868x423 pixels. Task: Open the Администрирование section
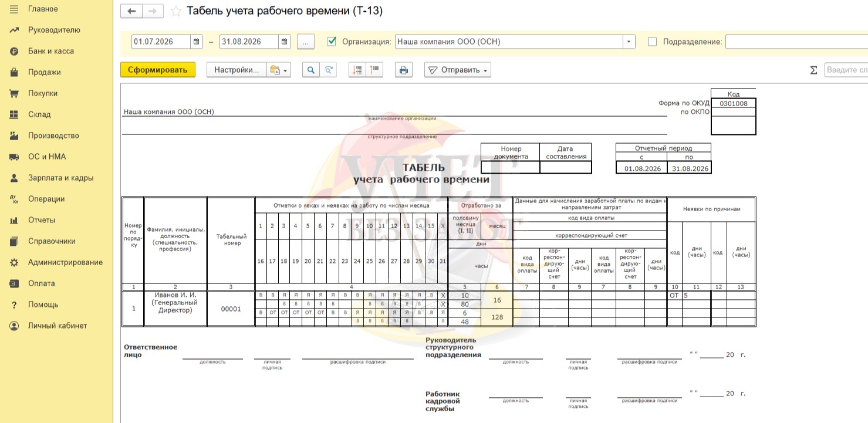tap(65, 262)
